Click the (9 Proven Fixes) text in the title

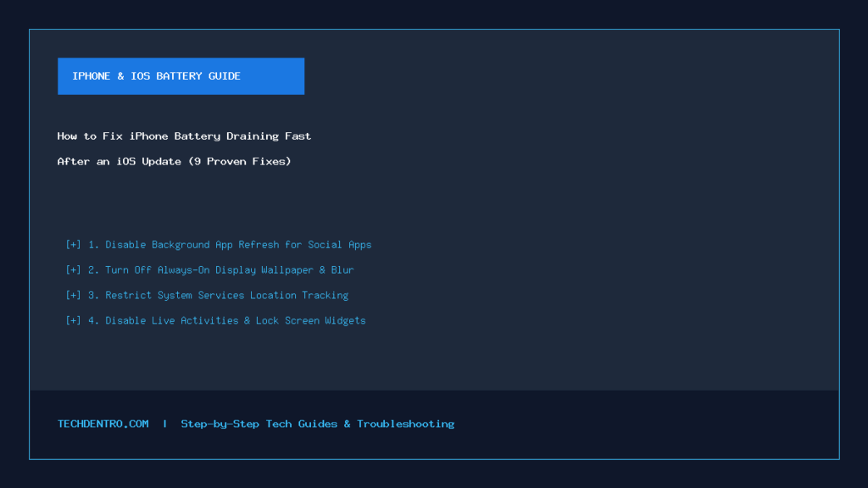coord(240,162)
